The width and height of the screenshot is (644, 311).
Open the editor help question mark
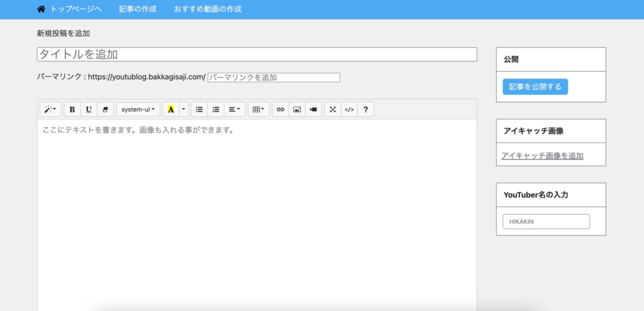tap(366, 109)
